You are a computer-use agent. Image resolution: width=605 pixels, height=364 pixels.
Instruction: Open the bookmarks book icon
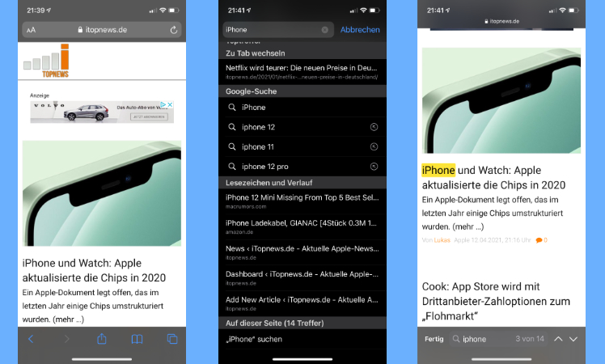click(x=137, y=339)
